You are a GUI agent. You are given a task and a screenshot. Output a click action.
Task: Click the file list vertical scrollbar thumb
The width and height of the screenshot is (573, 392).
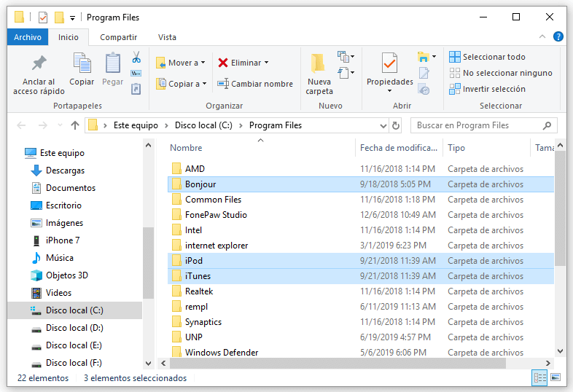(x=560, y=208)
